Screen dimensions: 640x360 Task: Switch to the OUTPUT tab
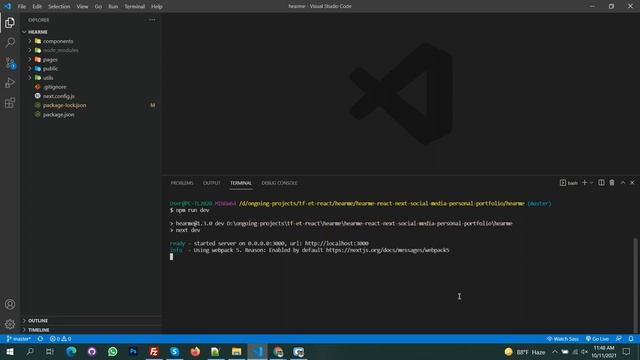click(x=212, y=183)
